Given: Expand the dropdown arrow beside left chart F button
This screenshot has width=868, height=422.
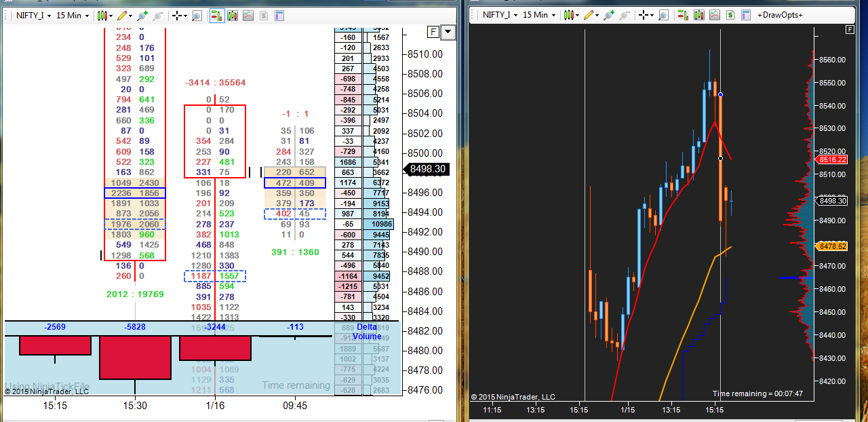Looking at the screenshot, I should click(448, 31).
